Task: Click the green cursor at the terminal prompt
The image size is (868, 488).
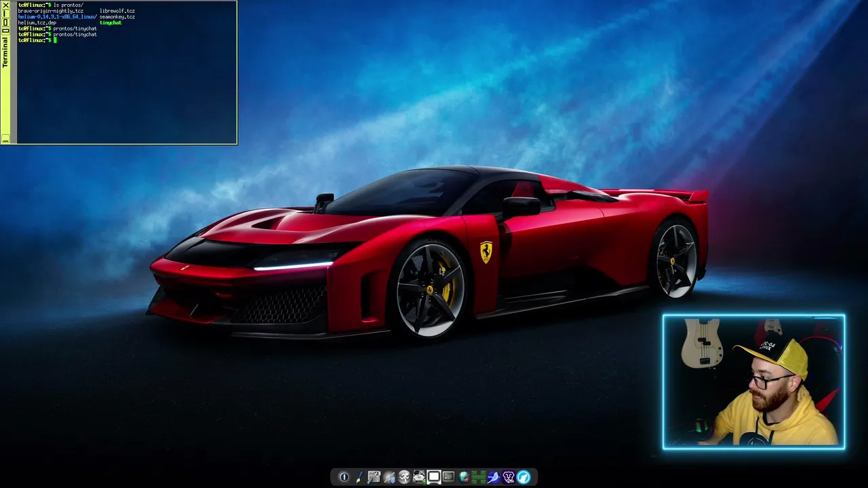Action: click(x=56, y=40)
